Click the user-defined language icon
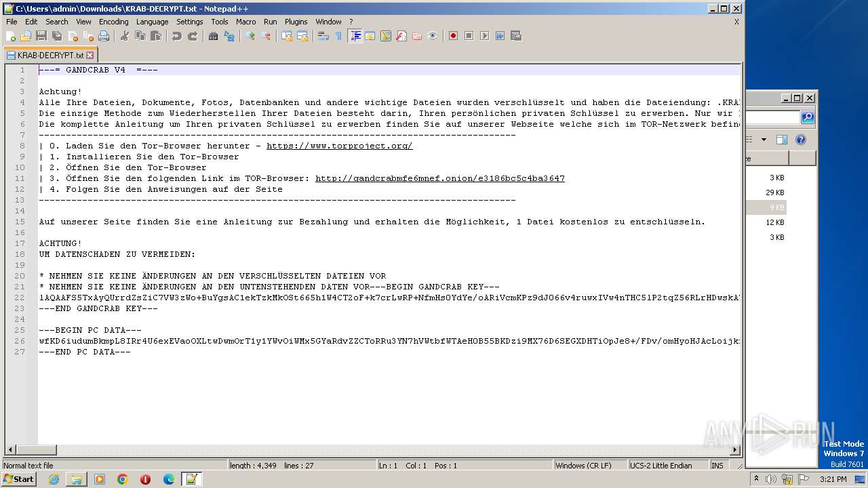The width and height of the screenshot is (868, 488). (x=370, y=36)
